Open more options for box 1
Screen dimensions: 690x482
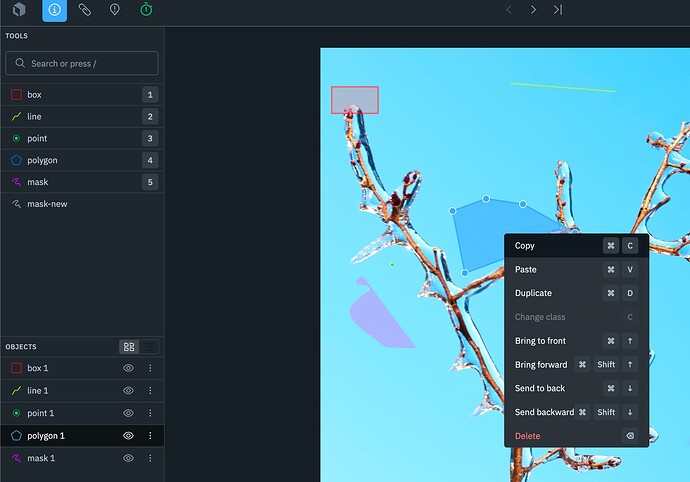(x=150, y=368)
